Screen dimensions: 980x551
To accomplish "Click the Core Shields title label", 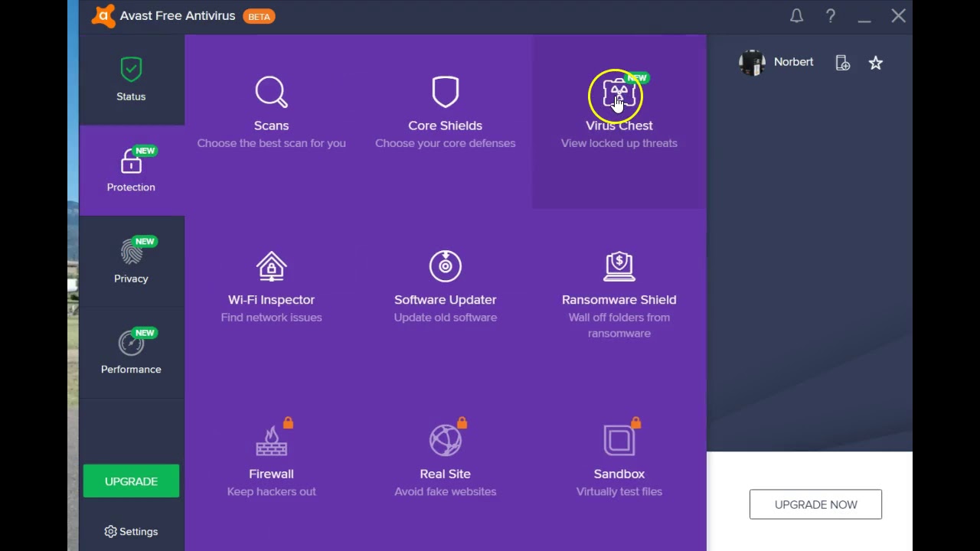I will coord(445,126).
